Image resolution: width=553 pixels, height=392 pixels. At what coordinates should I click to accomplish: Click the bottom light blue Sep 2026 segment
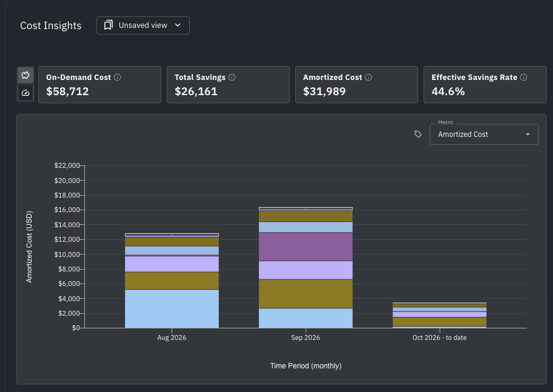tap(306, 318)
